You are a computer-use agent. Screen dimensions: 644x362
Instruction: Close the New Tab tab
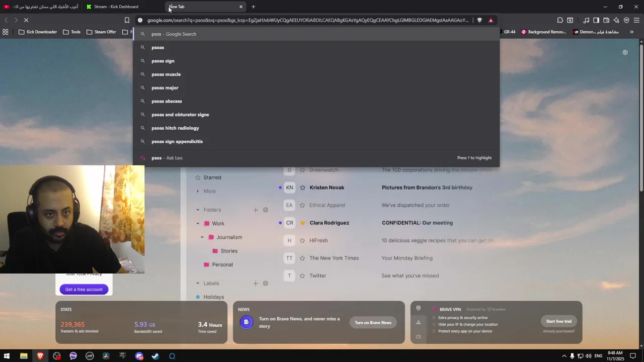point(241,7)
